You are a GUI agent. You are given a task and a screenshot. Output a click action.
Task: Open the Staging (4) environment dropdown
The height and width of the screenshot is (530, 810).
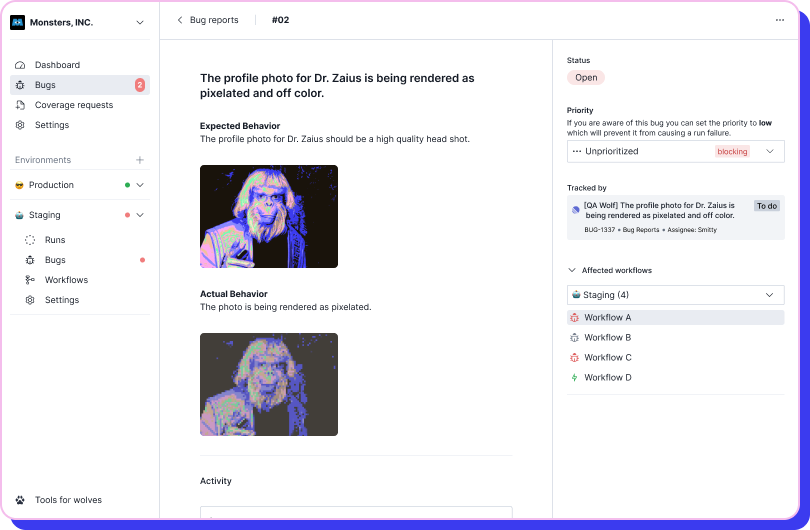pos(676,295)
